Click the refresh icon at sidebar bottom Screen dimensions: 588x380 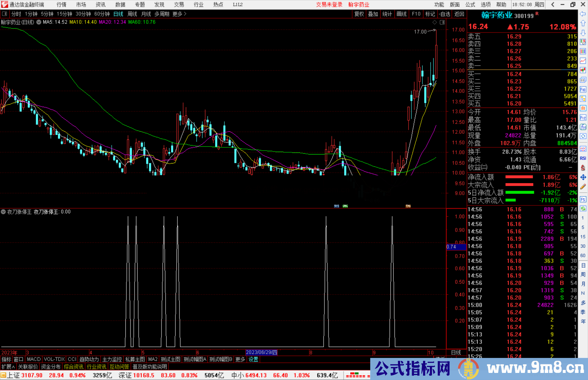[583, 208]
